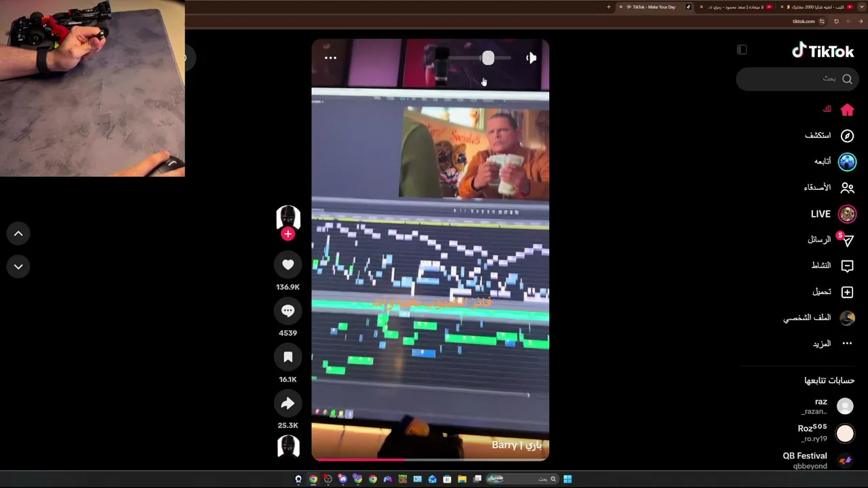Switch to the لا ميعاده YouTube tab
868x488 pixels.
tap(736, 7)
